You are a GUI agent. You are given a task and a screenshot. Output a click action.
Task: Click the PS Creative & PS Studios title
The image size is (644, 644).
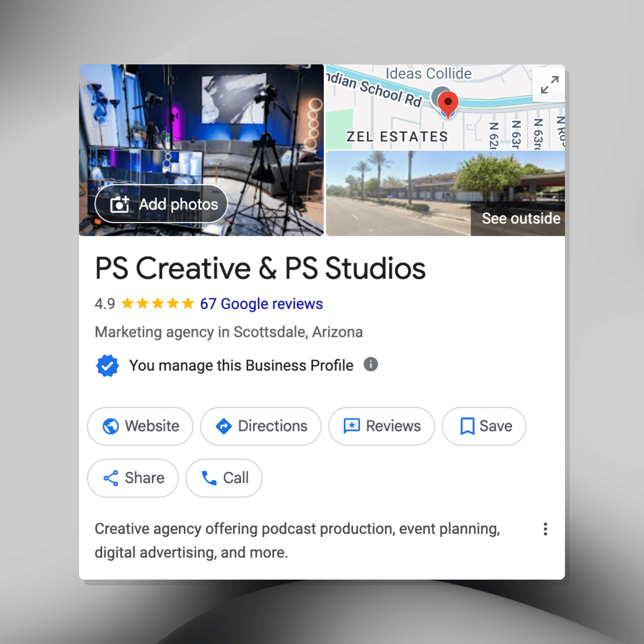pyautogui.click(x=260, y=268)
